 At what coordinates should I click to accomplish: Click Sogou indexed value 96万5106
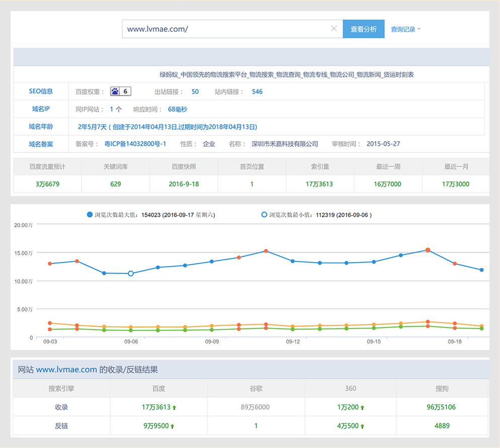pos(441,407)
